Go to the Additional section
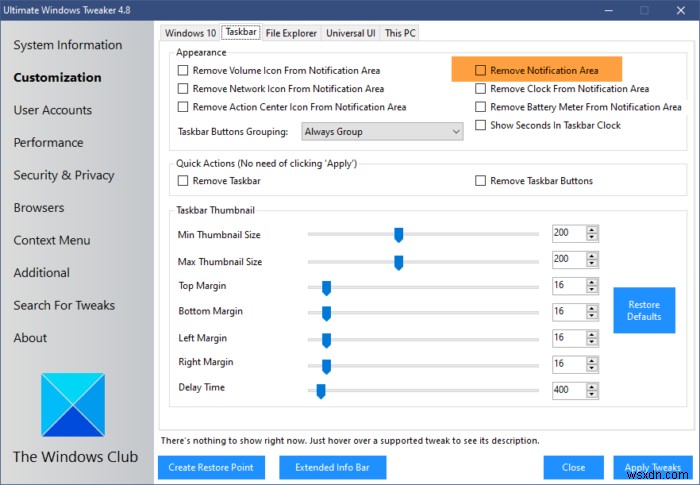 click(x=42, y=273)
